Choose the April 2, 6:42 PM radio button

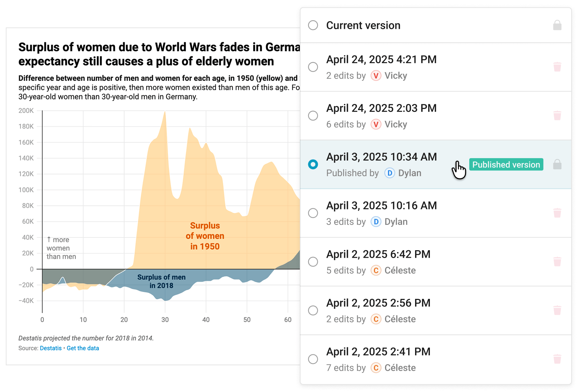point(313,262)
